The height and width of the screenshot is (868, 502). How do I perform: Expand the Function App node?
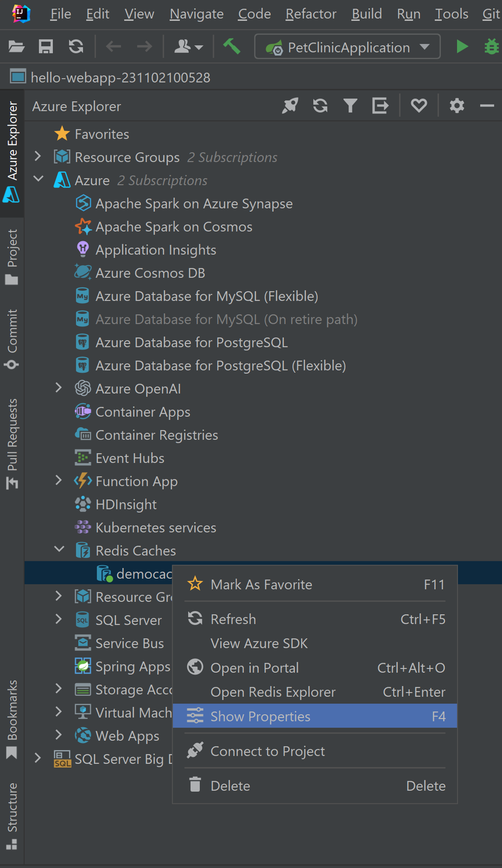coord(59,480)
